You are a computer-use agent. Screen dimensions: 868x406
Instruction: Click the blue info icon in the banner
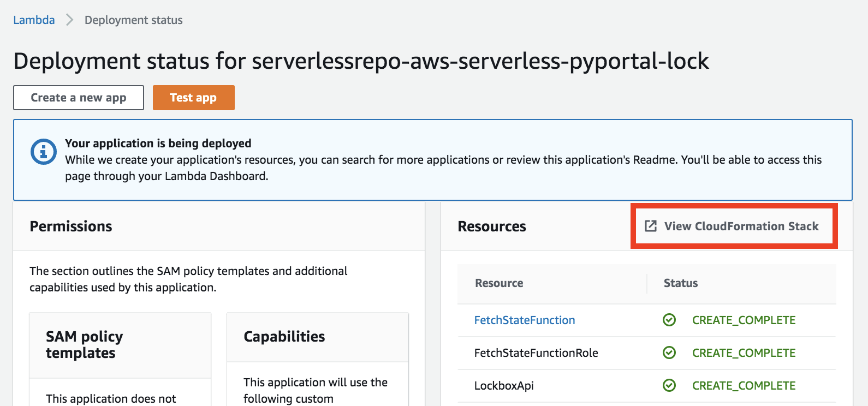(x=43, y=152)
